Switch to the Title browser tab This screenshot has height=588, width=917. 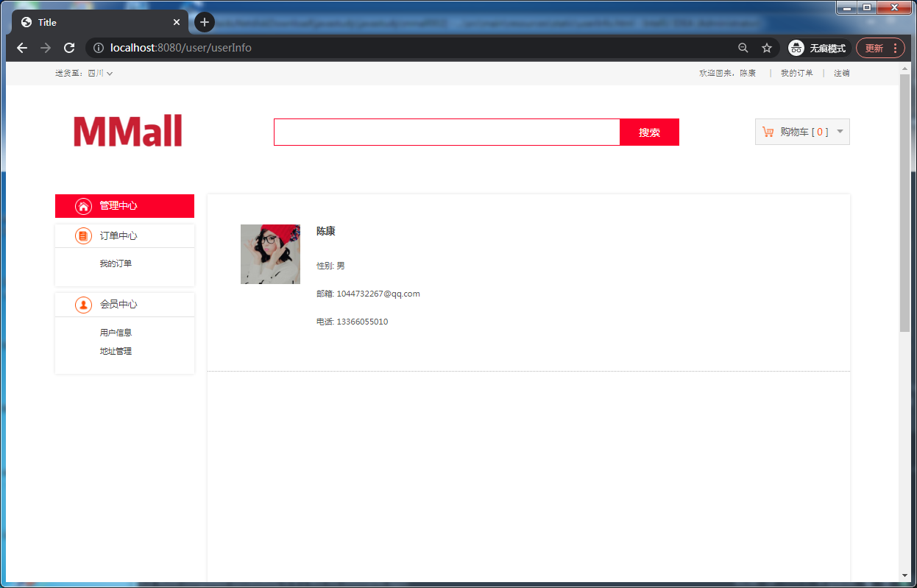[101, 22]
